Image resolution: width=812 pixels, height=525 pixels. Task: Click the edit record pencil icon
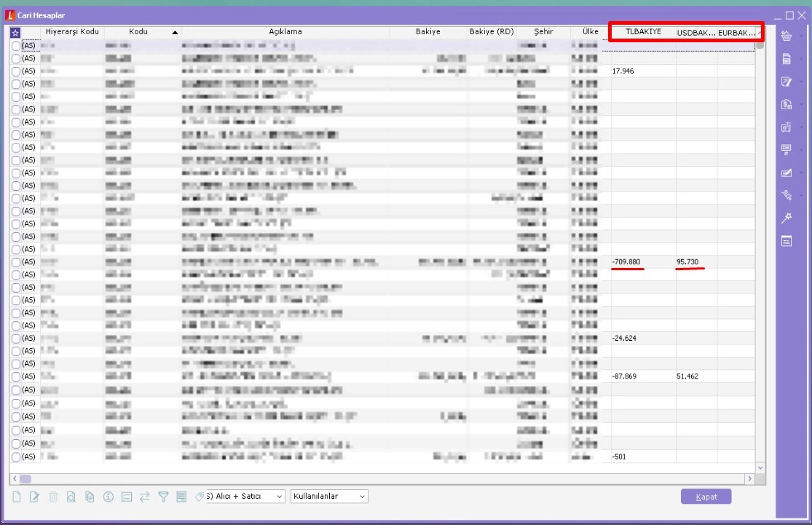35,497
